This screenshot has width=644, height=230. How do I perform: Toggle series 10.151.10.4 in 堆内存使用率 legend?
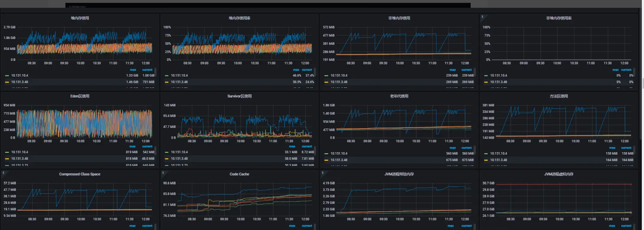pyautogui.click(x=179, y=75)
